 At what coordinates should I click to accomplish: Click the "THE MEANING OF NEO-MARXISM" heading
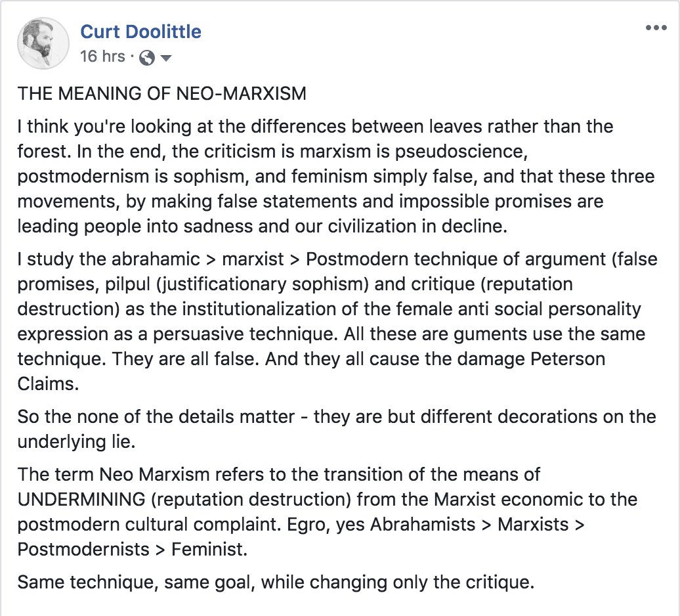tap(162, 93)
